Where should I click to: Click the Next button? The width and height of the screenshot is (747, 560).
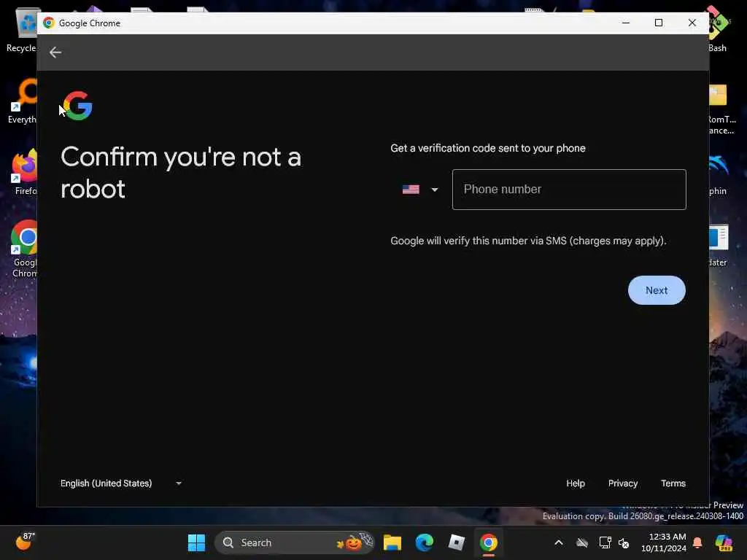657,290
